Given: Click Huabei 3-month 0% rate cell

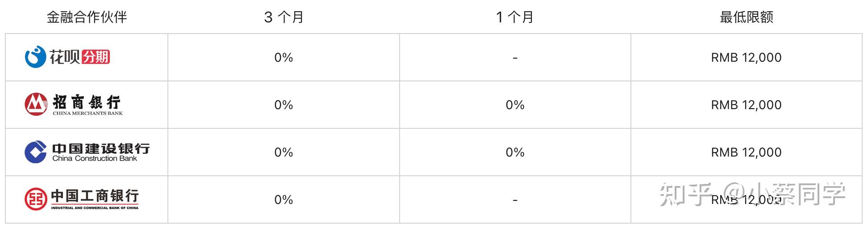Looking at the screenshot, I should [284, 58].
